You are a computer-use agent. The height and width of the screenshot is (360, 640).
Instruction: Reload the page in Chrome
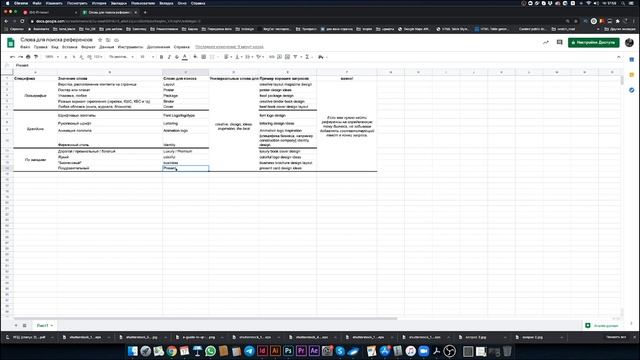[22, 21]
